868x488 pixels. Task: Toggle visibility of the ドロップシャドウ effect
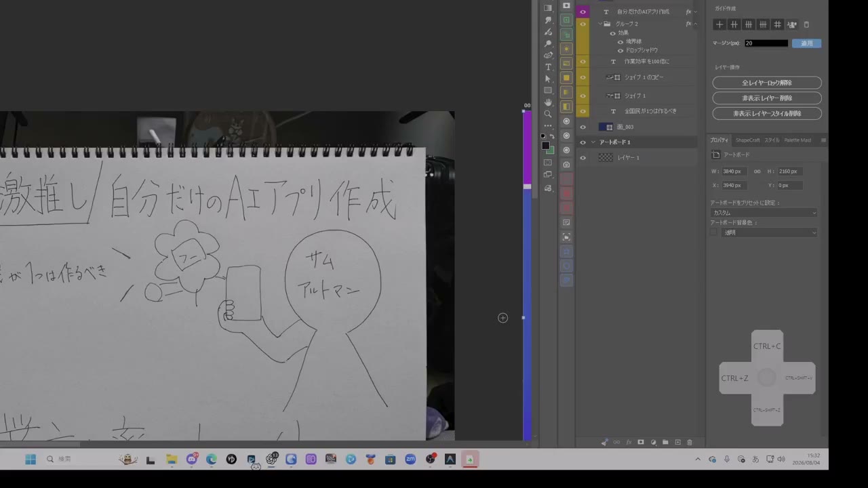(620, 50)
